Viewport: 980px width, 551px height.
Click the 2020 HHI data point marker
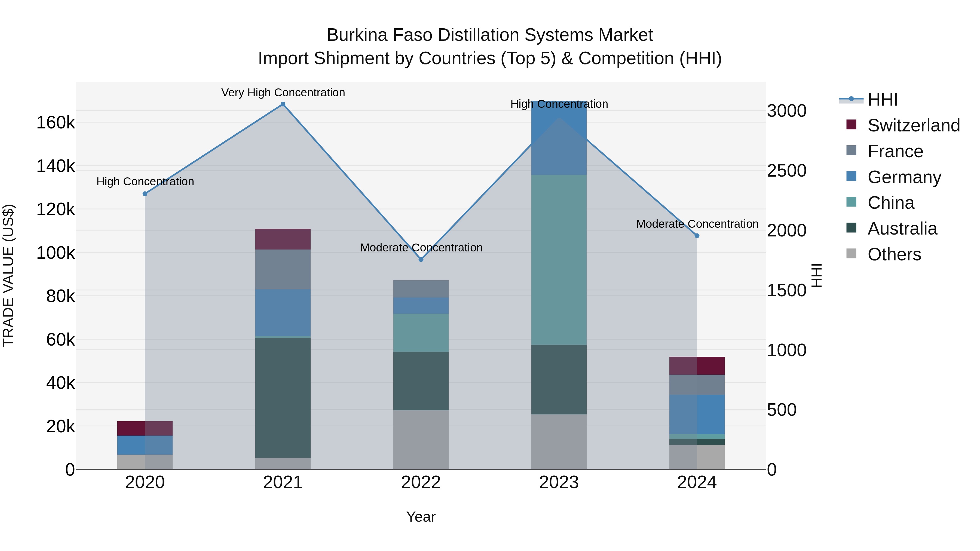[x=145, y=194]
